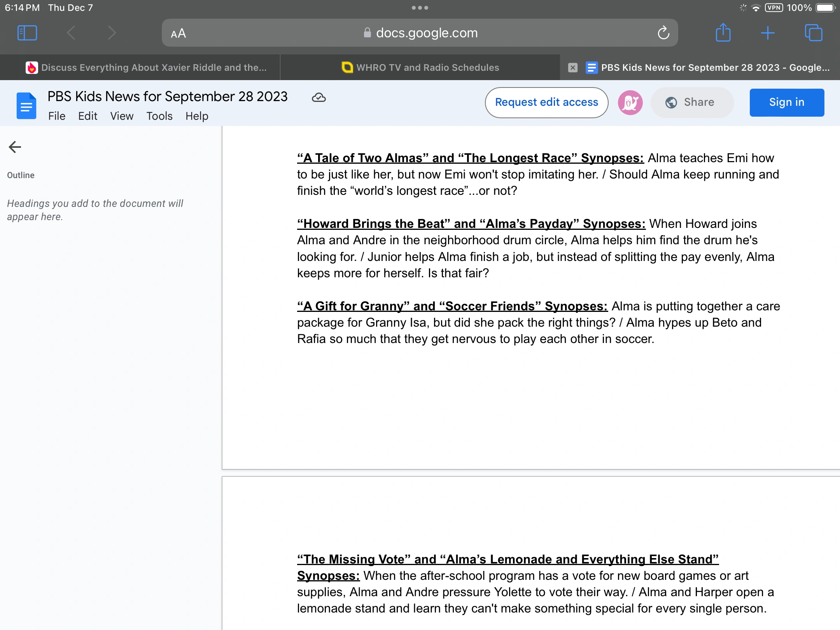Open the File menu

56,116
